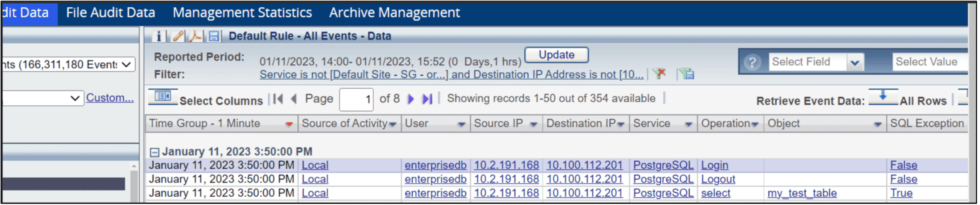This screenshot has height=205, width=980.
Task: Open the Source of Activity column dropdown arrow
Action: tap(392, 124)
